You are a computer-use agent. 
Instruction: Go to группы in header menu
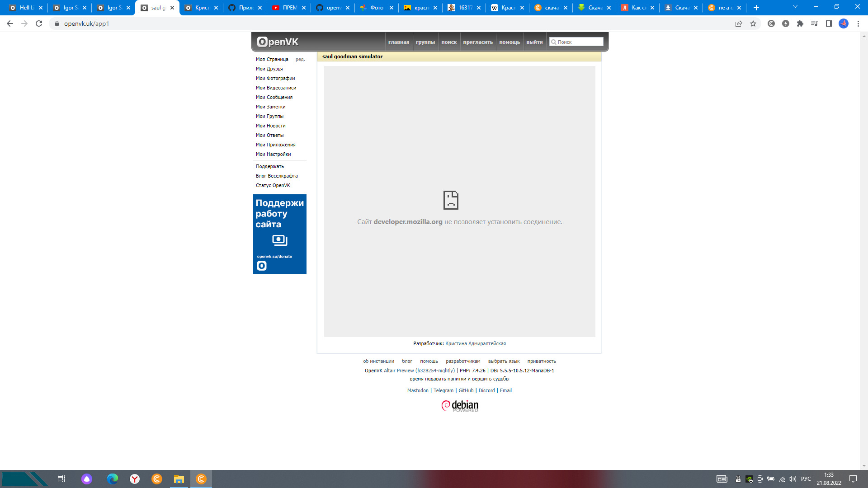coord(425,42)
